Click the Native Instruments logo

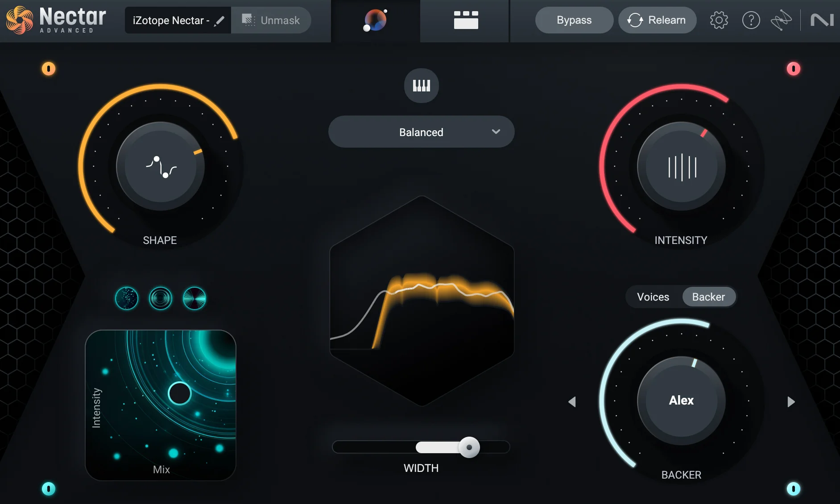pyautogui.click(x=823, y=20)
